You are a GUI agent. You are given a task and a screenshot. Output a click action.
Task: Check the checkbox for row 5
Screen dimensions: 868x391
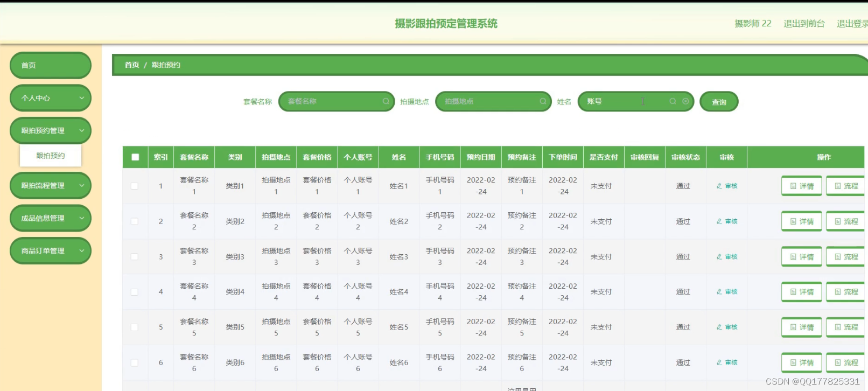(x=135, y=327)
